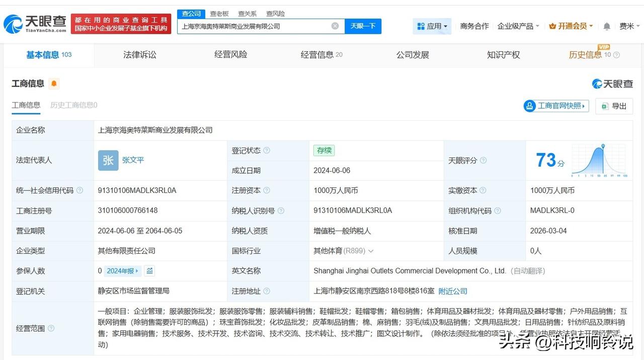Click the help icon next to 统一社会信用代码
644x360 pixels.
point(79,191)
